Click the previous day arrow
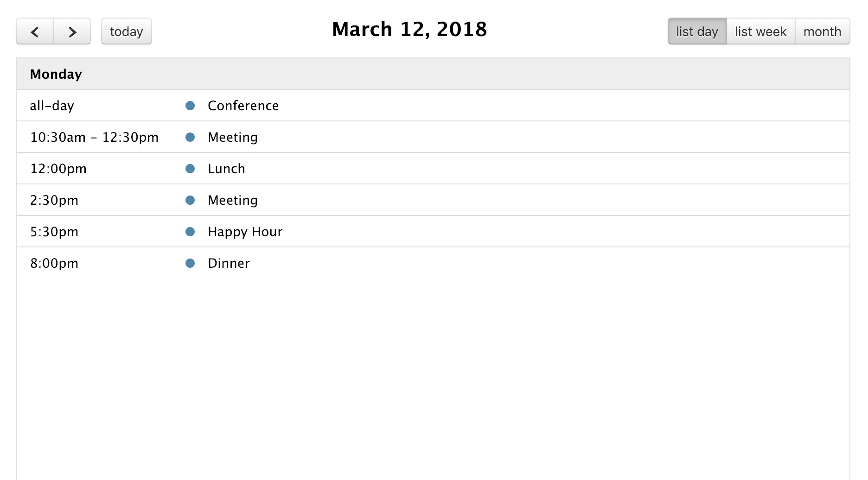This screenshot has height=480, width=868. point(34,32)
